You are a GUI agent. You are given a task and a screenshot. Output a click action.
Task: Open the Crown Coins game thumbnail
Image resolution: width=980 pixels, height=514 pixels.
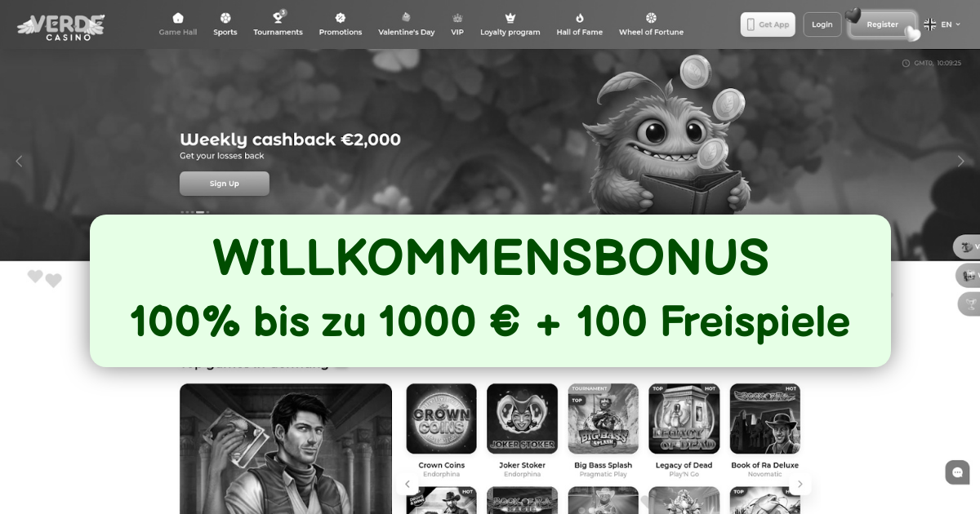pos(442,419)
